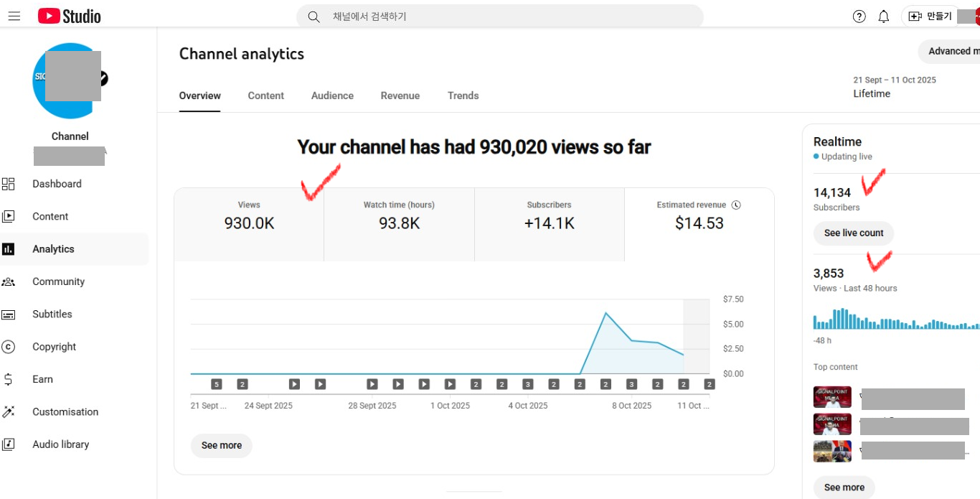Click See more under the chart

(x=221, y=445)
